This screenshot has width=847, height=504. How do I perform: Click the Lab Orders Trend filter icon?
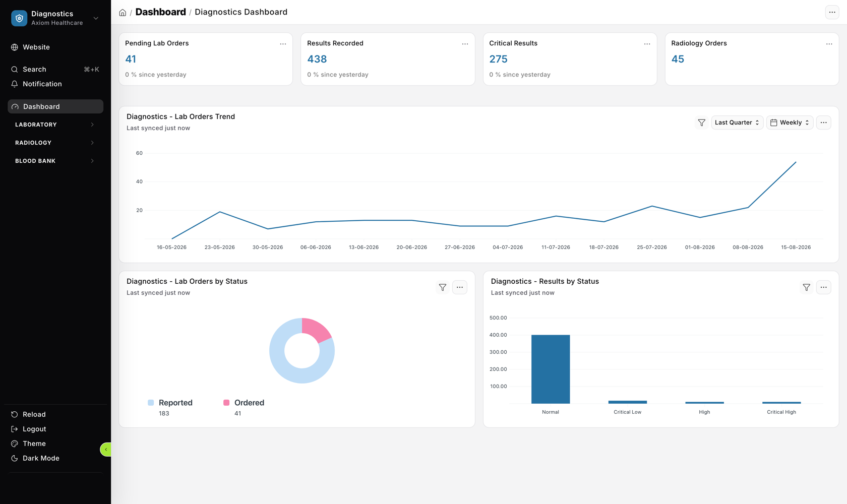701,122
